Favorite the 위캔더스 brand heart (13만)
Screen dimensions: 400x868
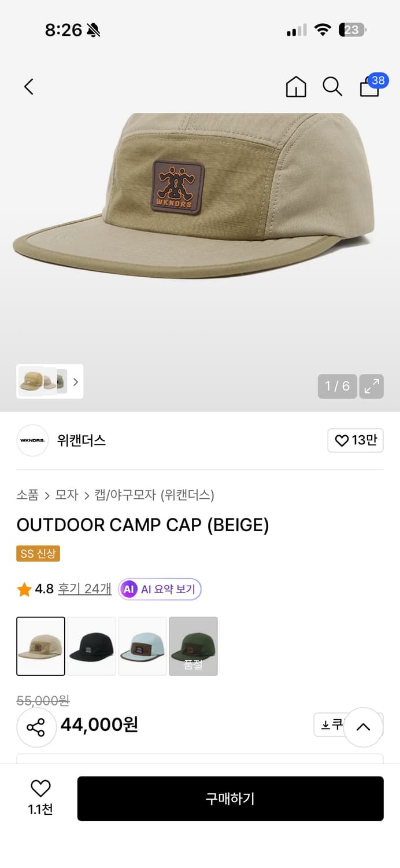[355, 440]
